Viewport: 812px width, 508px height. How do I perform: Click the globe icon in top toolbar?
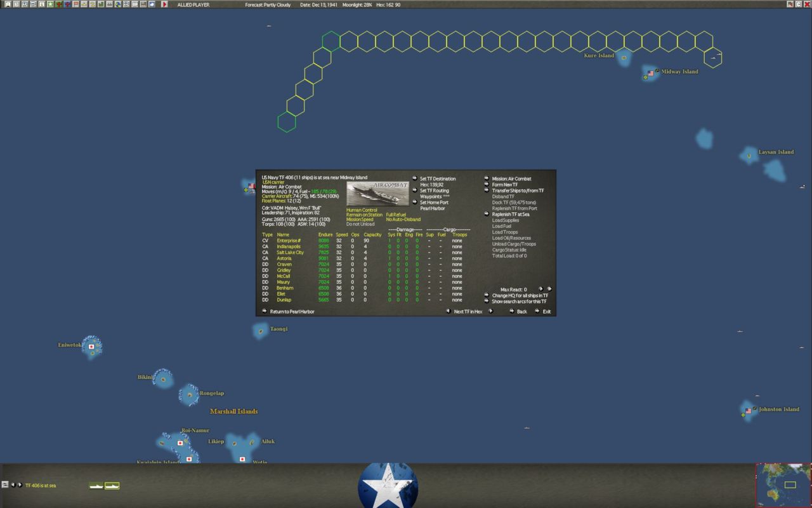(x=118, y=4)
